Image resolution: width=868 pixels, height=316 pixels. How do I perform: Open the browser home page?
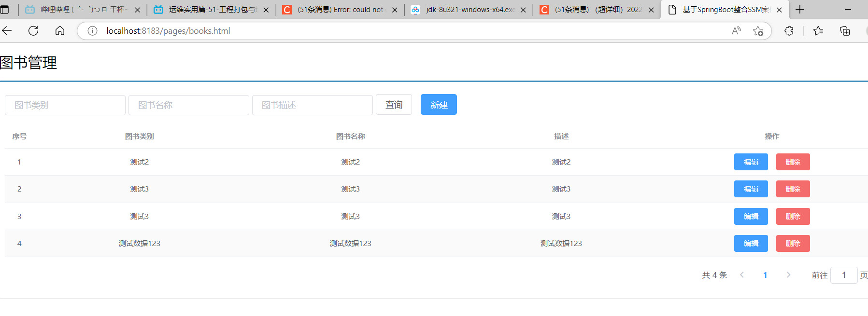60,31
